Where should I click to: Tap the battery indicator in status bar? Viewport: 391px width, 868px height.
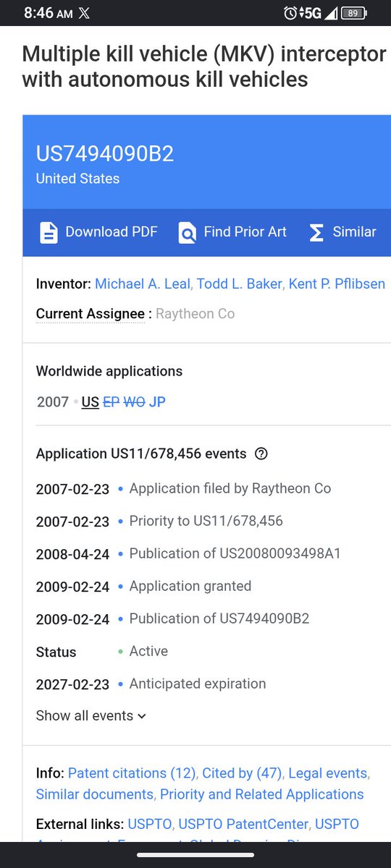pyautogui.click(x=353, y=12)
